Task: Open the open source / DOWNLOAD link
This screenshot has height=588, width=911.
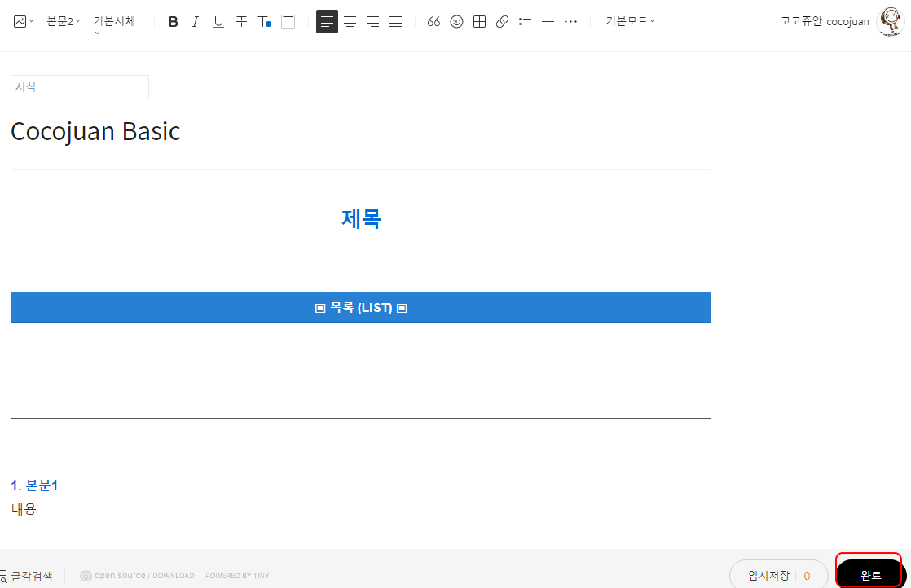Action: (137, 576)
